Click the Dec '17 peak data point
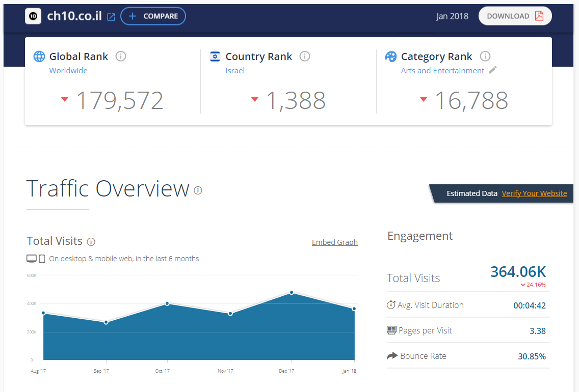The image size is (579, 392). pyautogui.click(x=292, y=293)
